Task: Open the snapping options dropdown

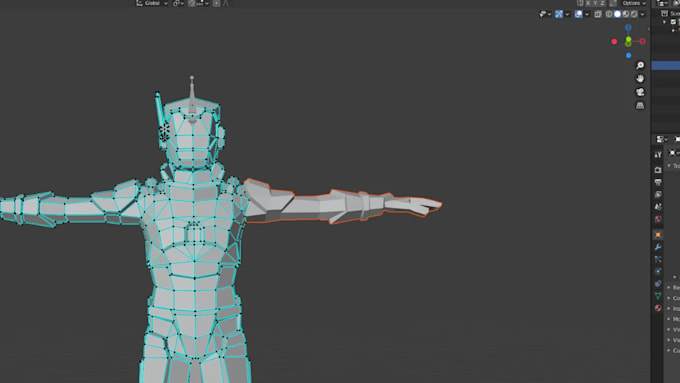Action: tap(203, 3)
